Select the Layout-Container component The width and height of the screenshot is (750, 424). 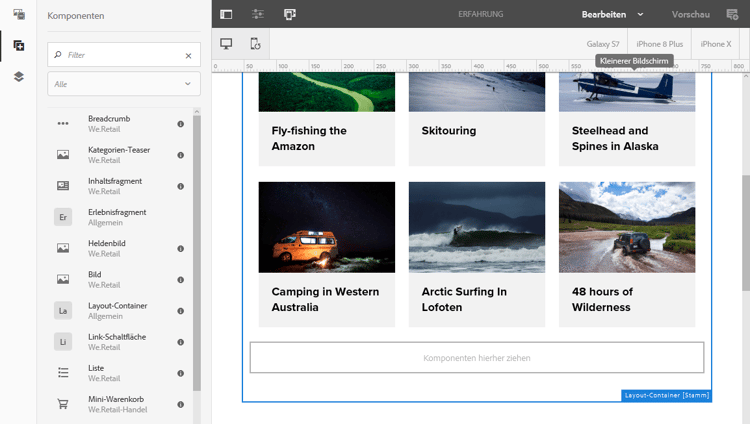click(120, 310)
